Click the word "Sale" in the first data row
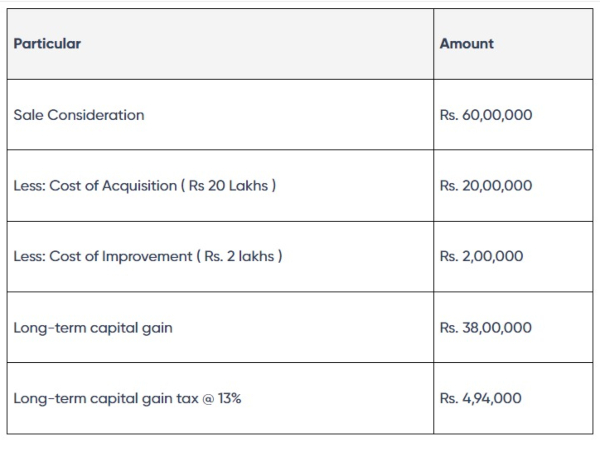 coord(29,115)
